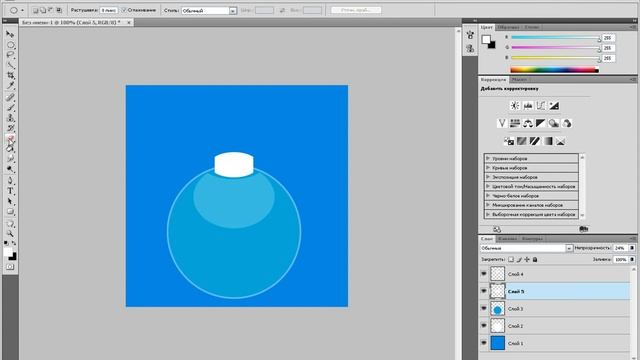Select the History Brush tool
This screenshot has height=360, width=640.
10,128
